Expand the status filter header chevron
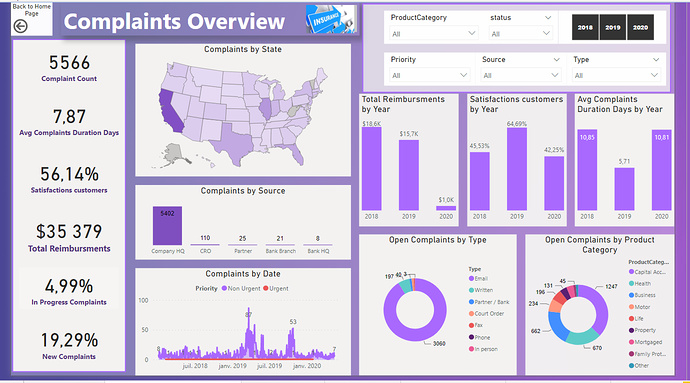This screenshot has width=690, height=383. 548,18
